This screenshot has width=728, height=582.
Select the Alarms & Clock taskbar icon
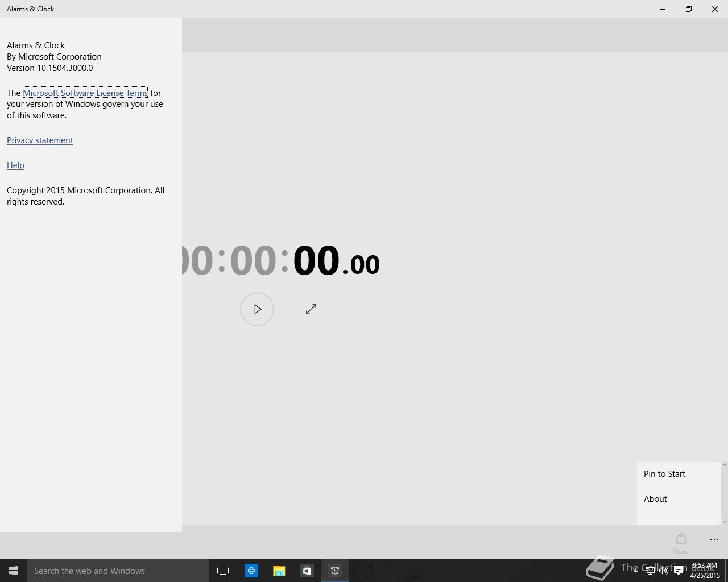(x=335, y=571)
